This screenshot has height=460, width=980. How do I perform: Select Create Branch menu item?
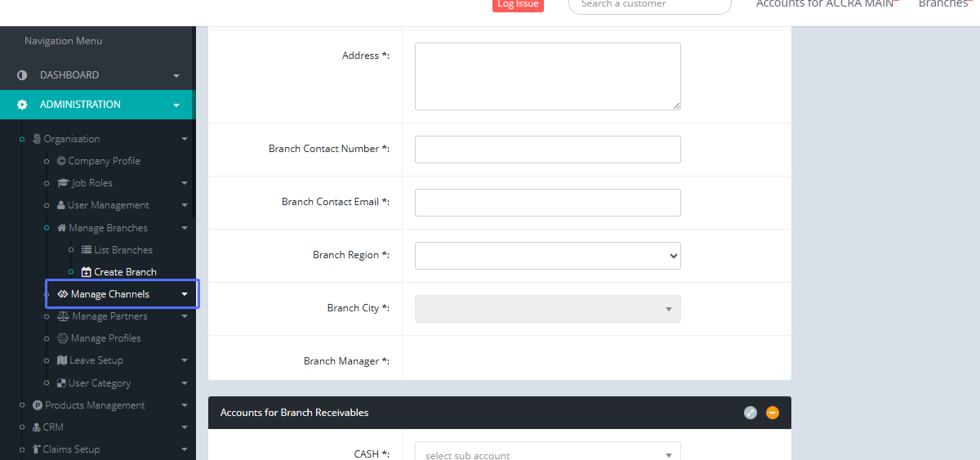(124, 272)
